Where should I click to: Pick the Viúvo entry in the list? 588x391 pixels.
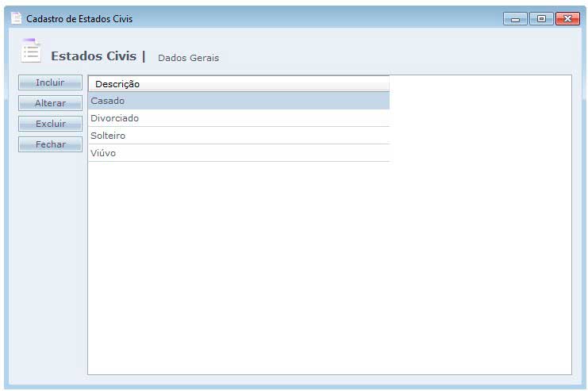(238, 153)
